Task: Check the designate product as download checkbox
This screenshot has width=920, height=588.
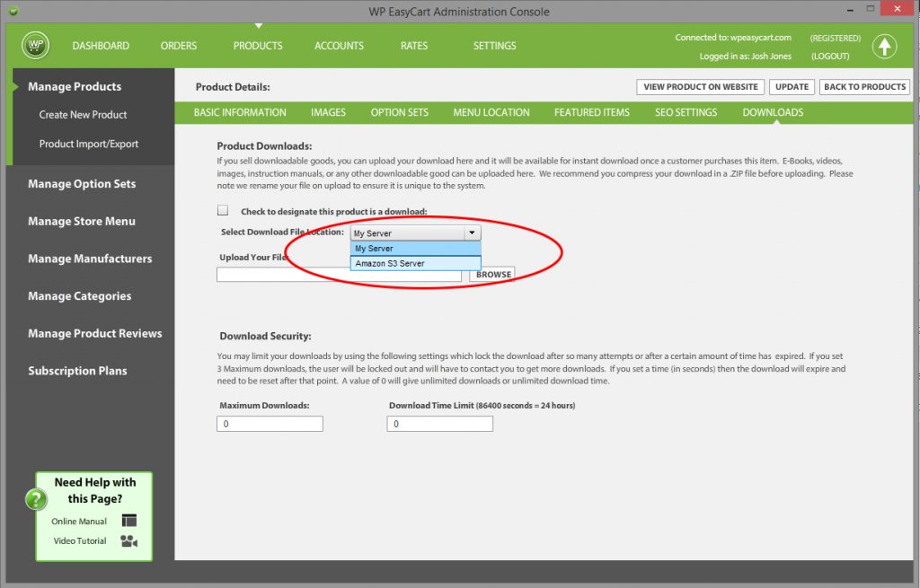Action: [x=223, y=210]
